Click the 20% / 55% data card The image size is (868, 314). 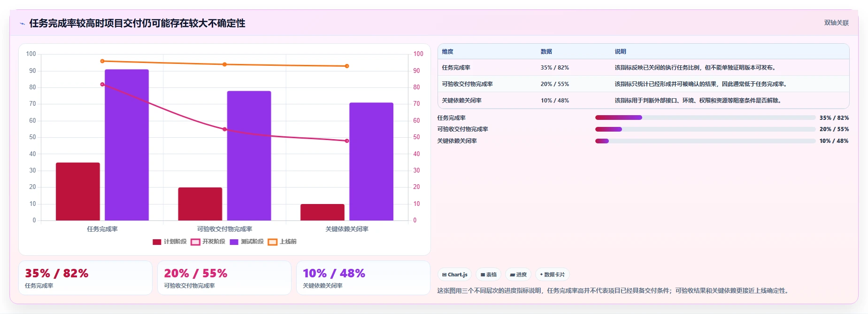224,278
